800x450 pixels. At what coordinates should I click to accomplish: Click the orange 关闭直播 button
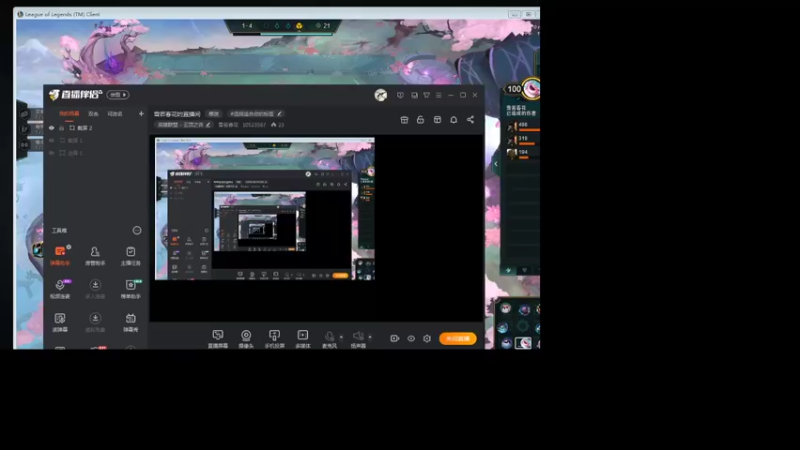pos(458,338)
